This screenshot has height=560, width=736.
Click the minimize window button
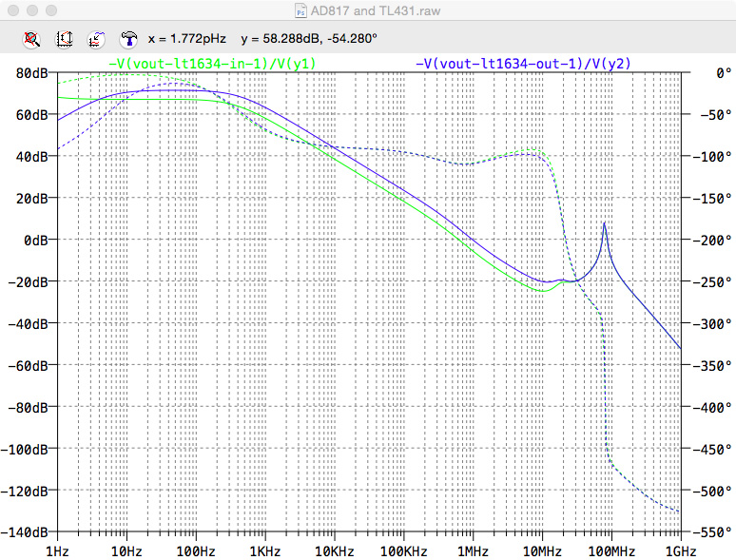[x=32, y=10]
